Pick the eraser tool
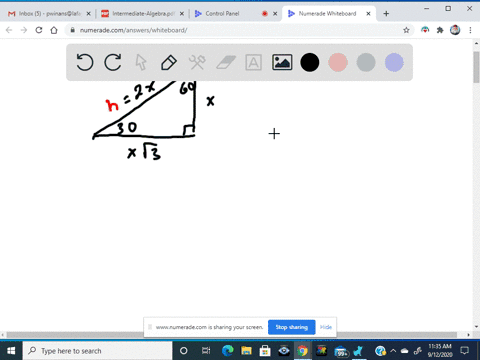Screen dimensions: 480x360 [226, 62]
